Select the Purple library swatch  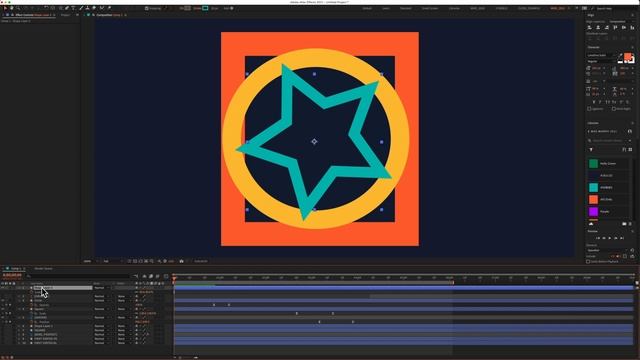pyautogui.click(x=593, y=211)
